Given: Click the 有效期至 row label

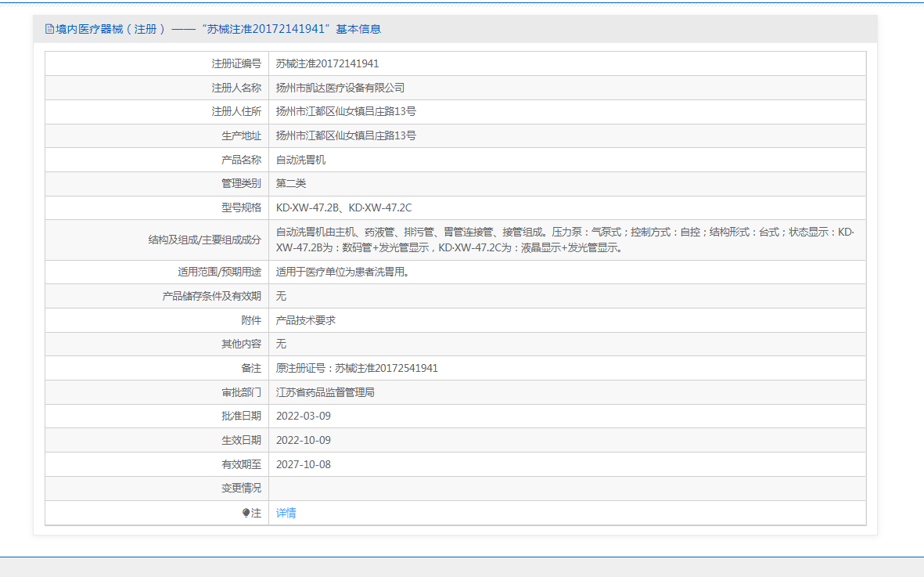Looking at the screenshot, I should click(241, 464).
